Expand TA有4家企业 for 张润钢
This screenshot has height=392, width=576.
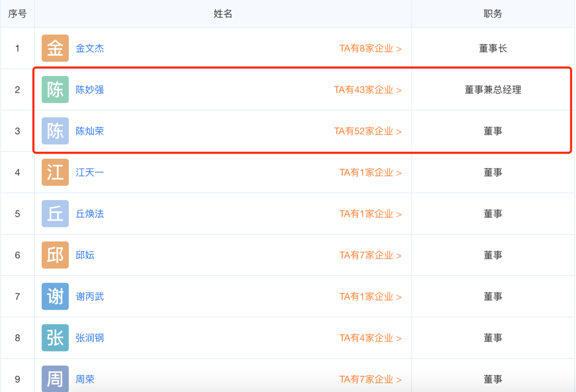click(370, 338)
